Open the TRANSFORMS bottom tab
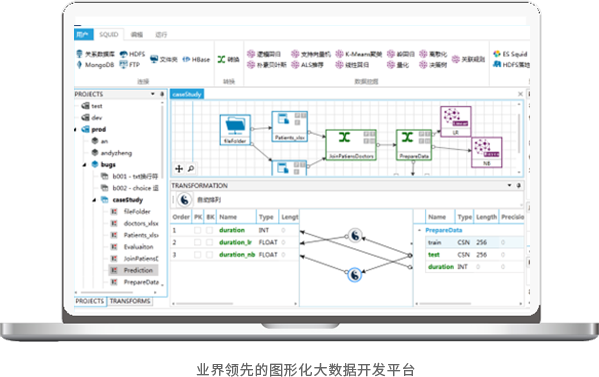The image size is (599, 377). click(x=130, y=301)
